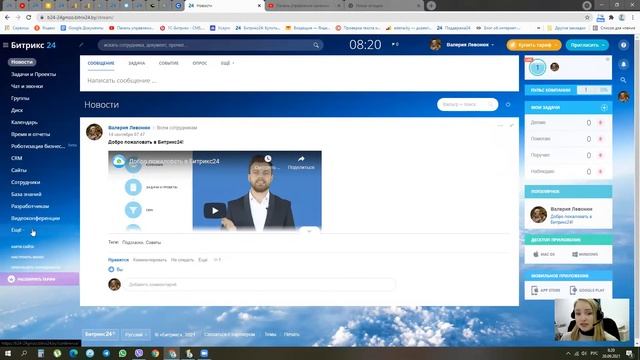Switch to the Задача tab
The height and width of the screenshot is (360, 640).
pos(137,63)
